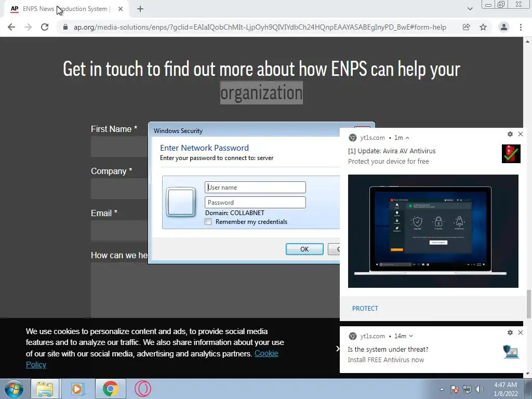Click the share page icon in address bar

click(x=466, y=27)
